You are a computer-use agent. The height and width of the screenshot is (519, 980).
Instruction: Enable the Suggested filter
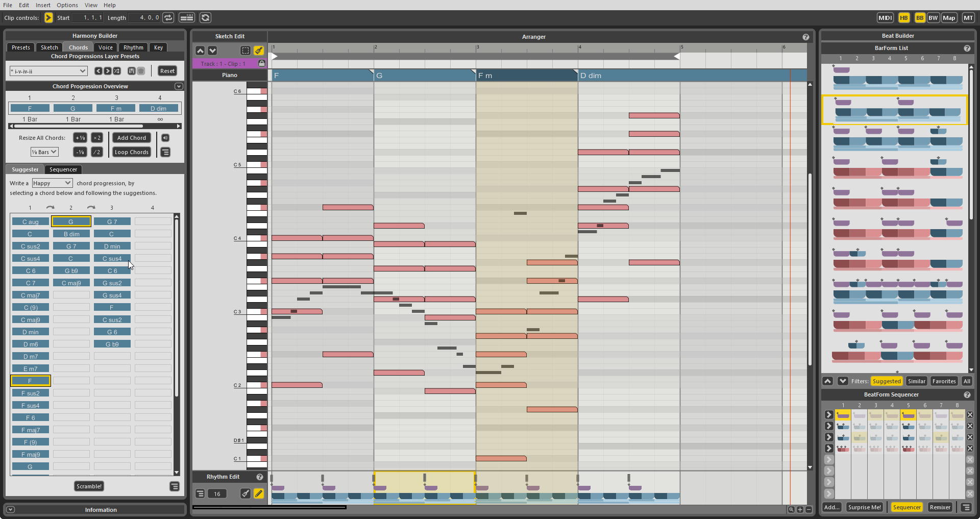[x=887, y=381]
